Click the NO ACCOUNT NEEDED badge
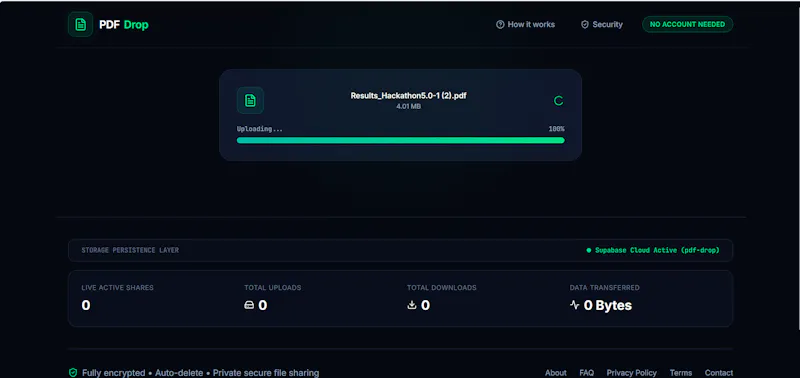 (x=687, y=24)
